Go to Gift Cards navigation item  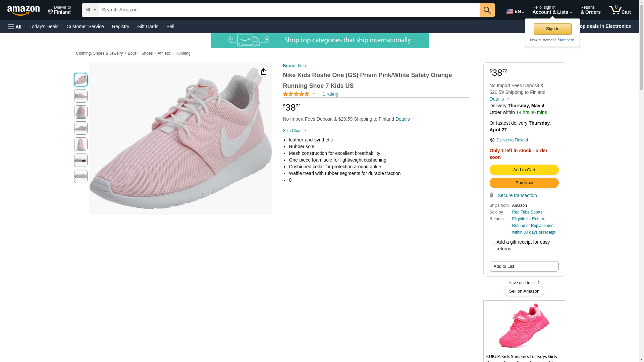click(148, 26)
